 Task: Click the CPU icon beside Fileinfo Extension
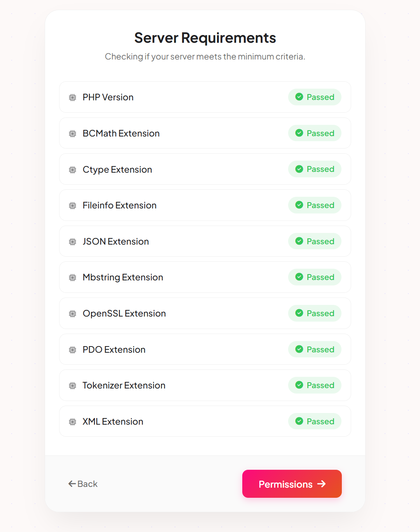(x=72, y=205)
